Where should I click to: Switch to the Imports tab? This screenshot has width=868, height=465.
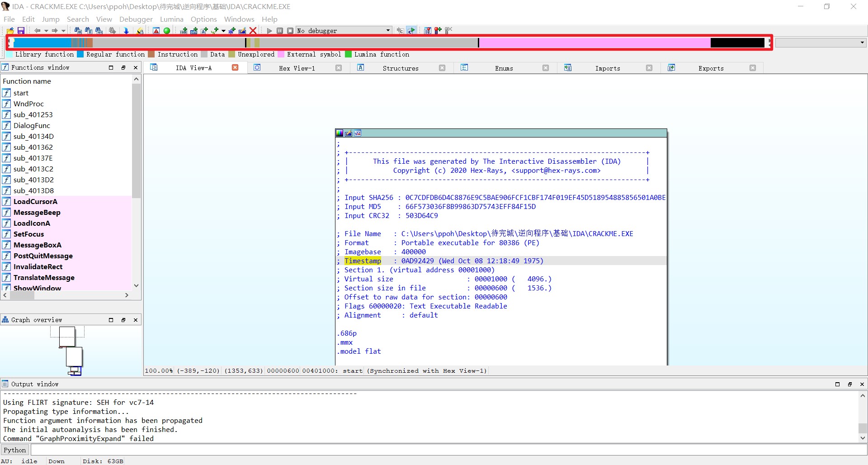pos(607,68)
